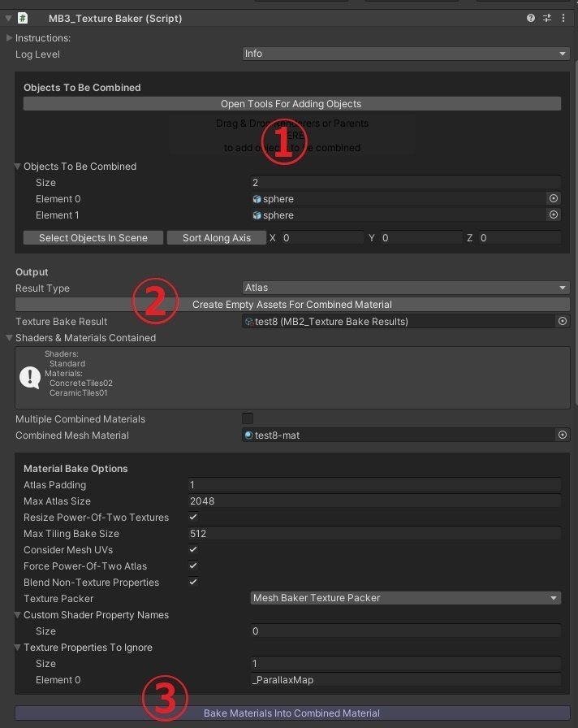The height and width of the screenshot is (728, 578).
Task: Expand the Instructions foldout
Action: 9,38
